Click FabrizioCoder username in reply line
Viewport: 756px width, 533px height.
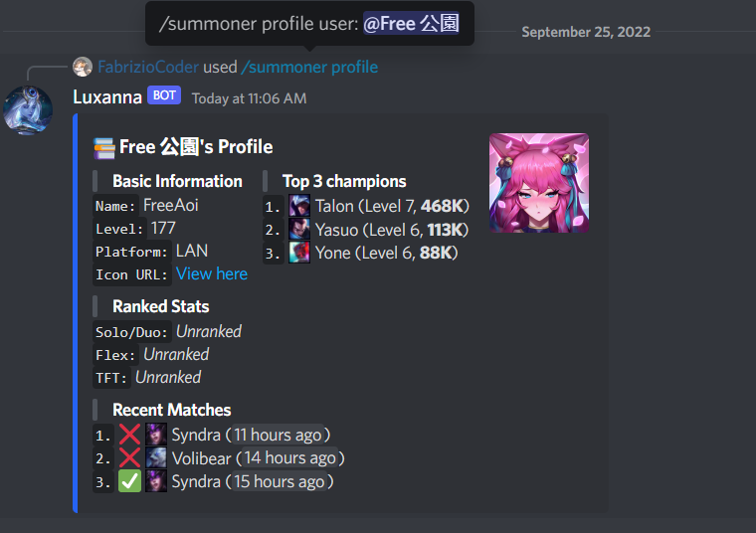(148, 67)
